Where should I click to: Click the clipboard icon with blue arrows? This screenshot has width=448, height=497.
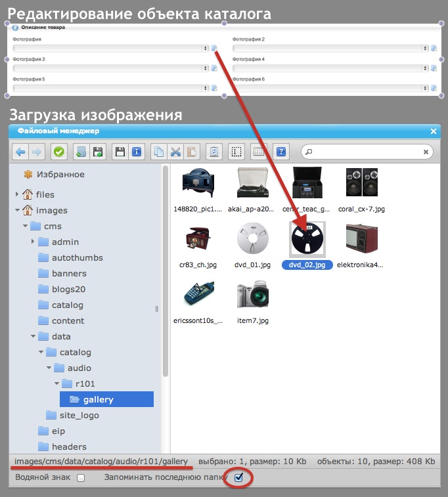pos(214,152)
